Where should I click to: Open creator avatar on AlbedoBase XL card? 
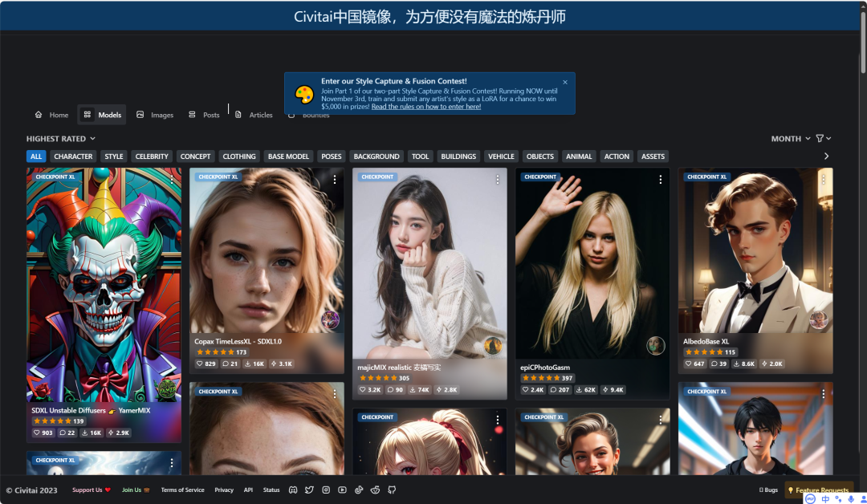(818, 320)
